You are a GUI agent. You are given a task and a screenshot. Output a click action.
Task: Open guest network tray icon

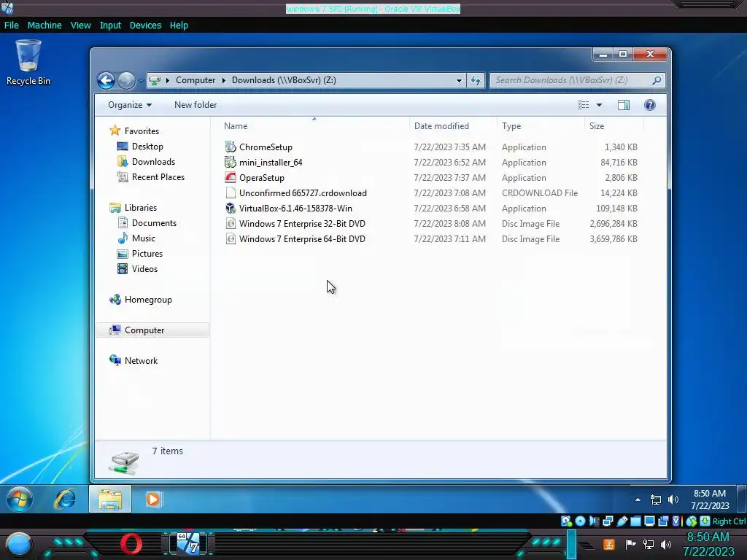click(656, 499)
